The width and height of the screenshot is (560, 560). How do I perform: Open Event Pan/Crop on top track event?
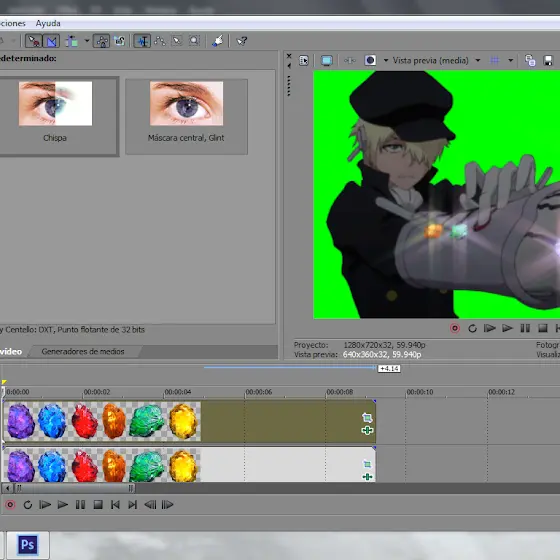[367, 418]
